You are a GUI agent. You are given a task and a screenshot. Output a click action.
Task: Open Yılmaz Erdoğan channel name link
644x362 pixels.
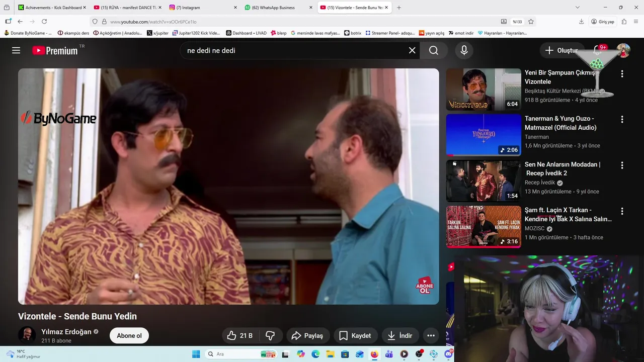click(x=66, y=332)
